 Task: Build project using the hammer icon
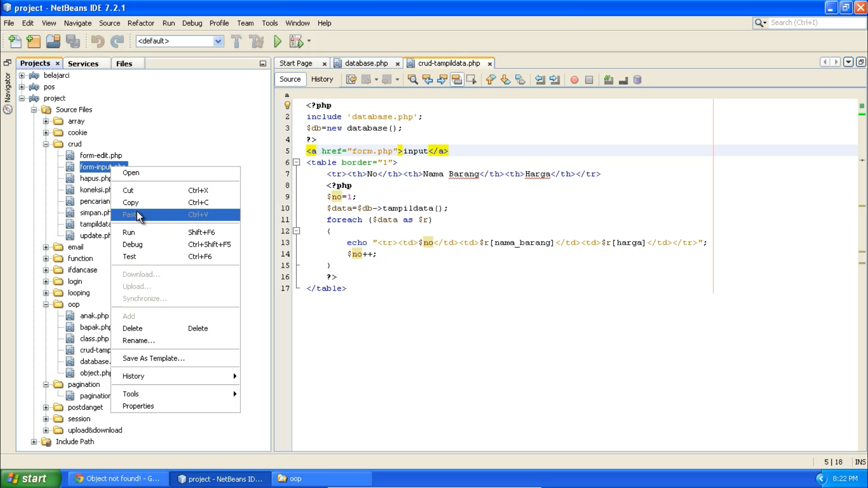[236, 41]
